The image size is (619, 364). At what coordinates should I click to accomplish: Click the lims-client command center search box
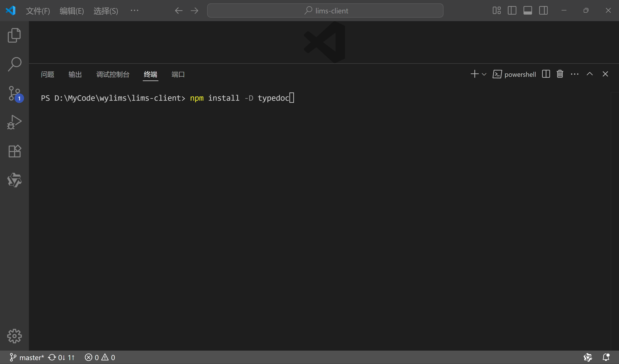tap(325, 10)
